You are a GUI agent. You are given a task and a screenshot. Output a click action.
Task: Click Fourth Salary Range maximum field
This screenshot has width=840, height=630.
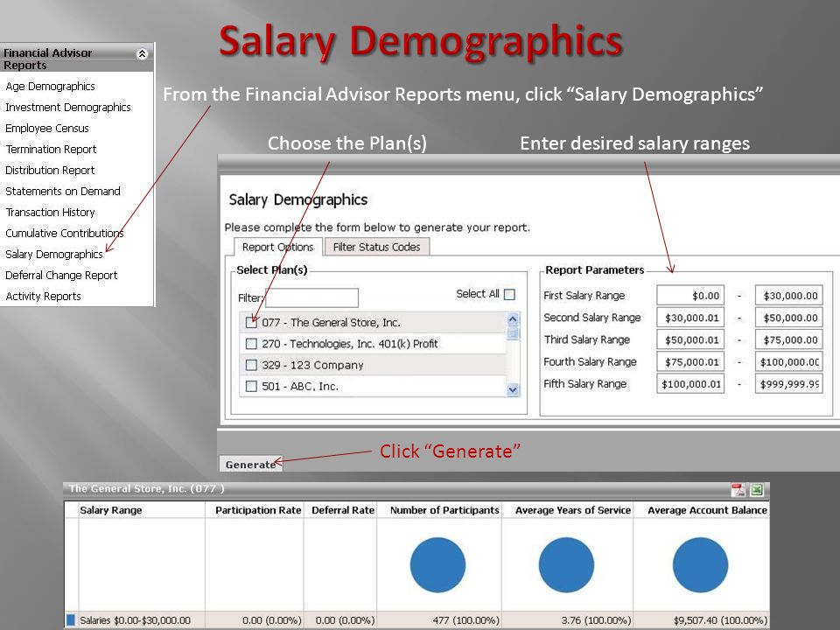[x=788, y=361]
